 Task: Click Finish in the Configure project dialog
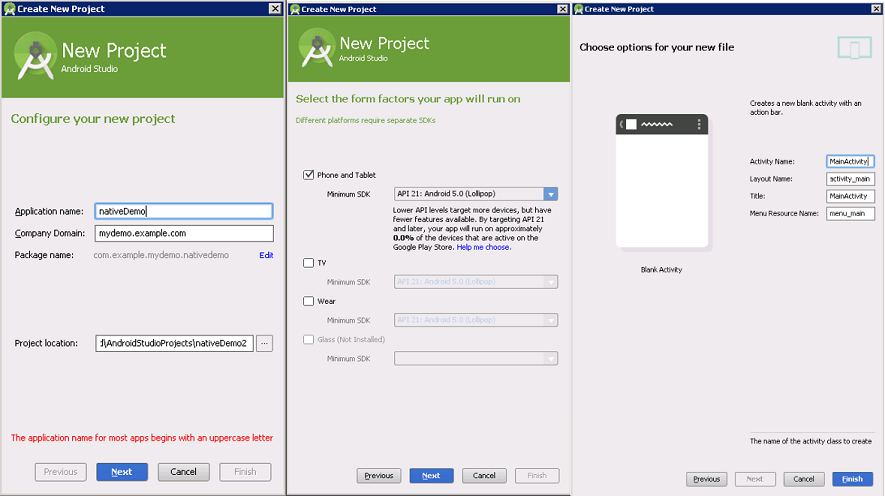click(x=245, y=472)
